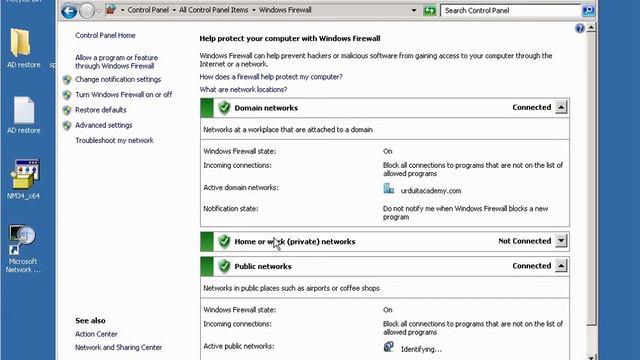Image resolution: width=640 pixels, height=360 pixels.
Task: Click the vertical scrollbar down arrow
Action: 591,357
